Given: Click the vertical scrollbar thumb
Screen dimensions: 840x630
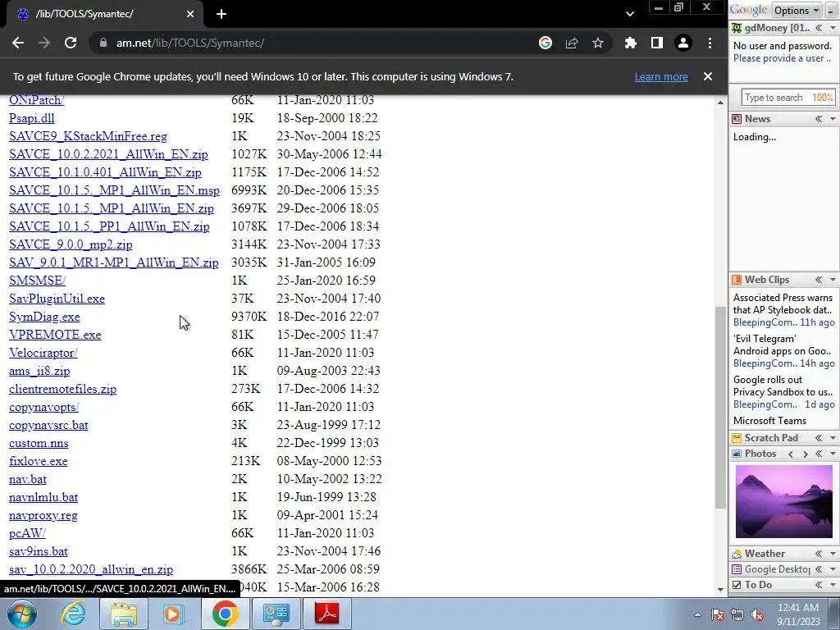Looking at the screenshot, I should (720, 407).
